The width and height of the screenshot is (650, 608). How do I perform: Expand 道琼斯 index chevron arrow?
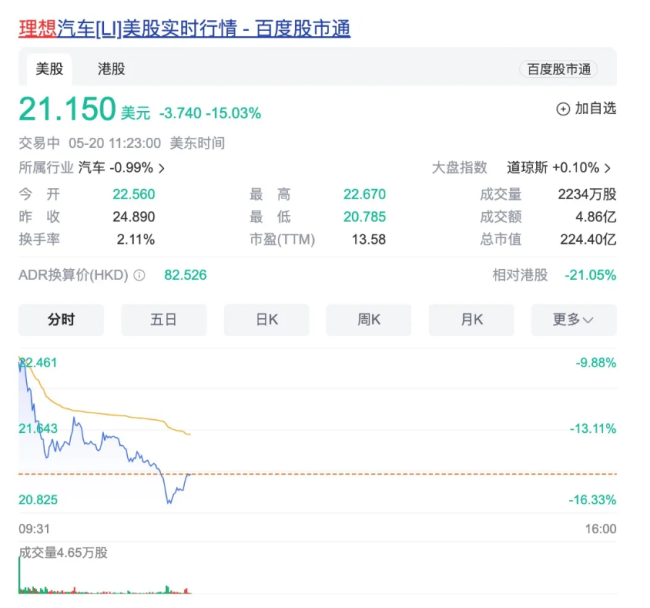pos(607,168)
